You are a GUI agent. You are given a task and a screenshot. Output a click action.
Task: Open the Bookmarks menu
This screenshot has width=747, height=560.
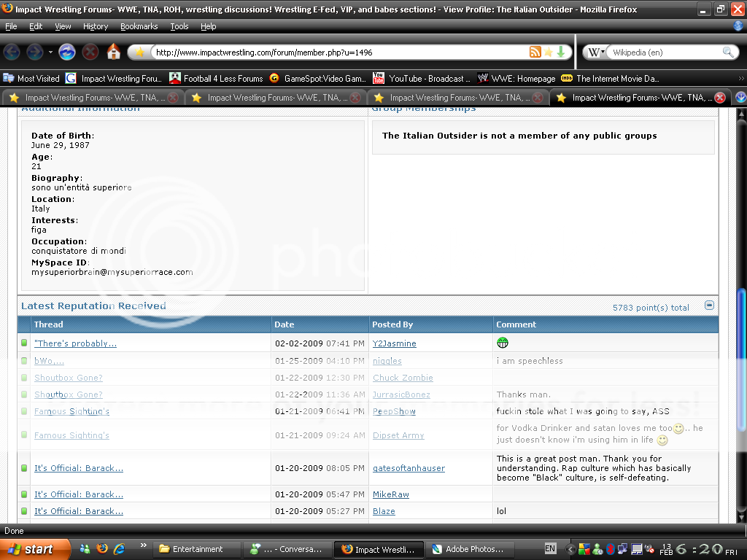pos(137,26)
